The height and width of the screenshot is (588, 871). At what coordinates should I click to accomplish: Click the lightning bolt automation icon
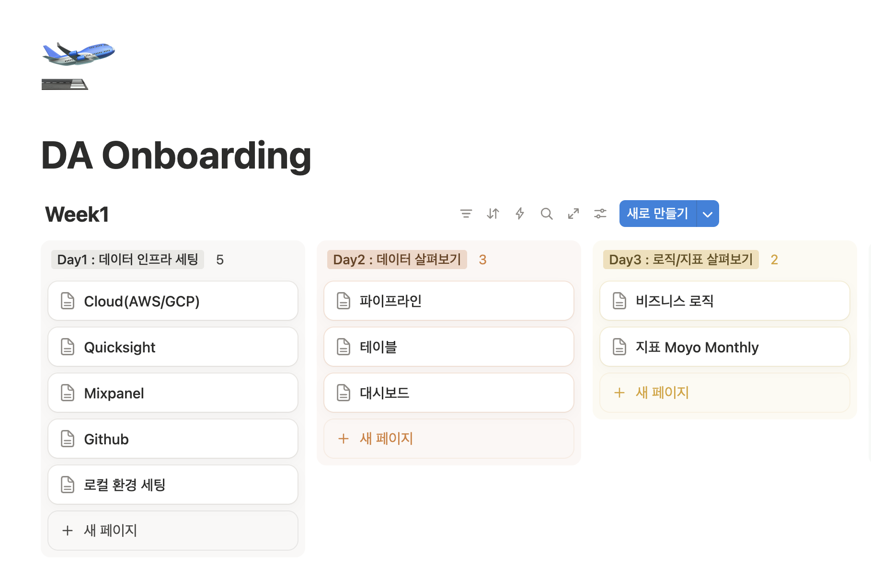pyautogui.click(x=520, y=214)
